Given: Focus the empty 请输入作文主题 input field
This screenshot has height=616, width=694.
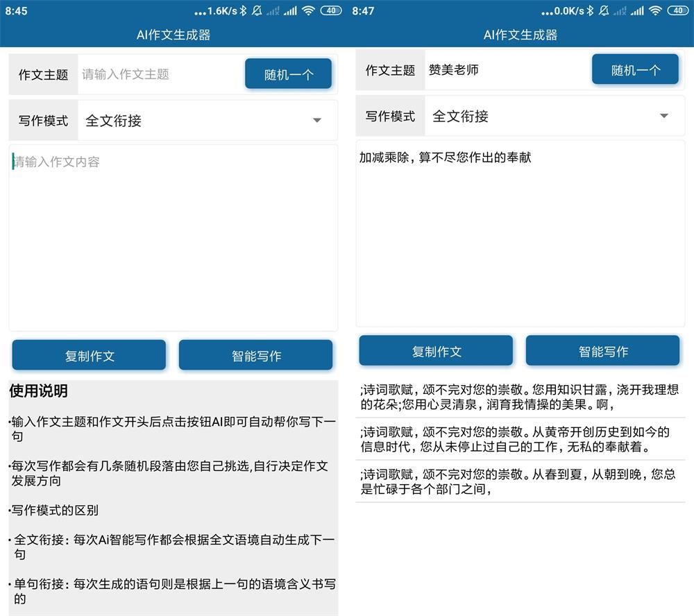Looking at the screenshot, I should point(160,74).
